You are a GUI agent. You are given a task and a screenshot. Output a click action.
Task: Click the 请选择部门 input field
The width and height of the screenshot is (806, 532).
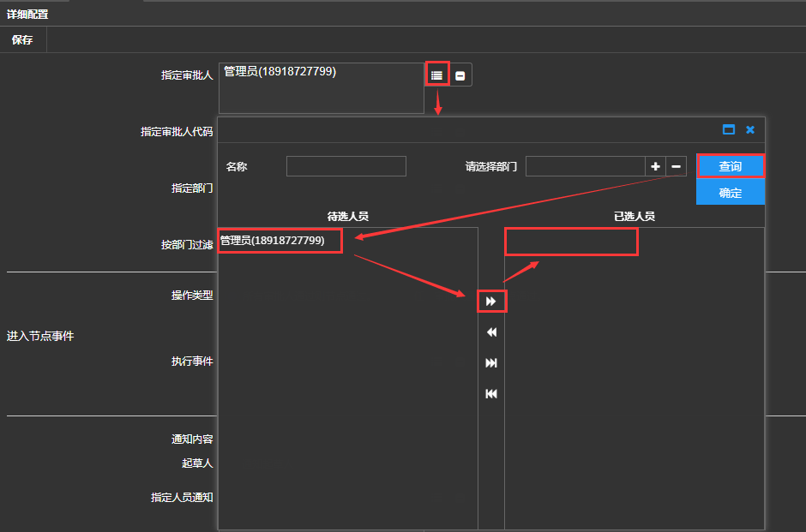[x=585, y=166]
